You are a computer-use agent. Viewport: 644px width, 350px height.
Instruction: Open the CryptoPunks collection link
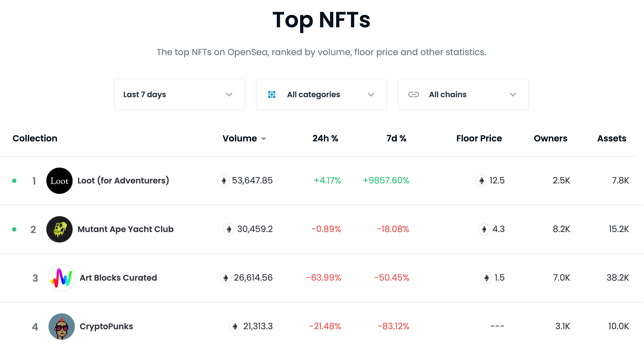[106, 327]
